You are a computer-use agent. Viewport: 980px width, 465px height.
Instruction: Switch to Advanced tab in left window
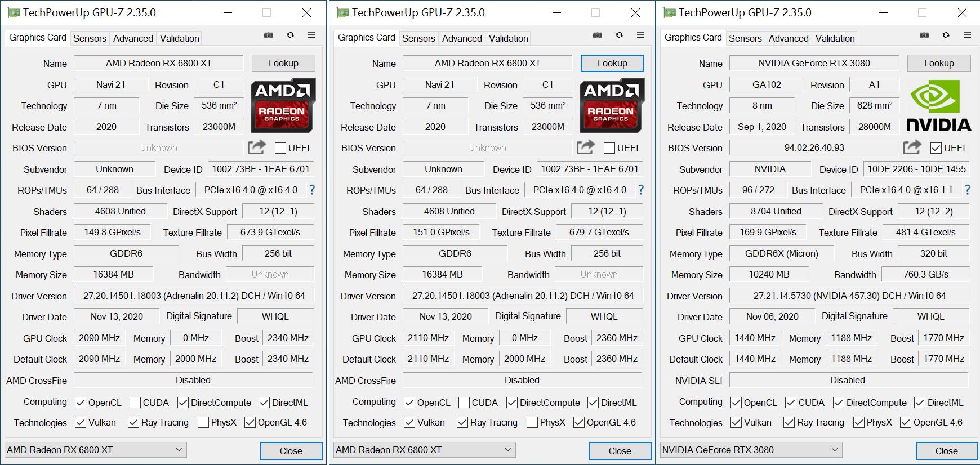[x=133, y=38]
